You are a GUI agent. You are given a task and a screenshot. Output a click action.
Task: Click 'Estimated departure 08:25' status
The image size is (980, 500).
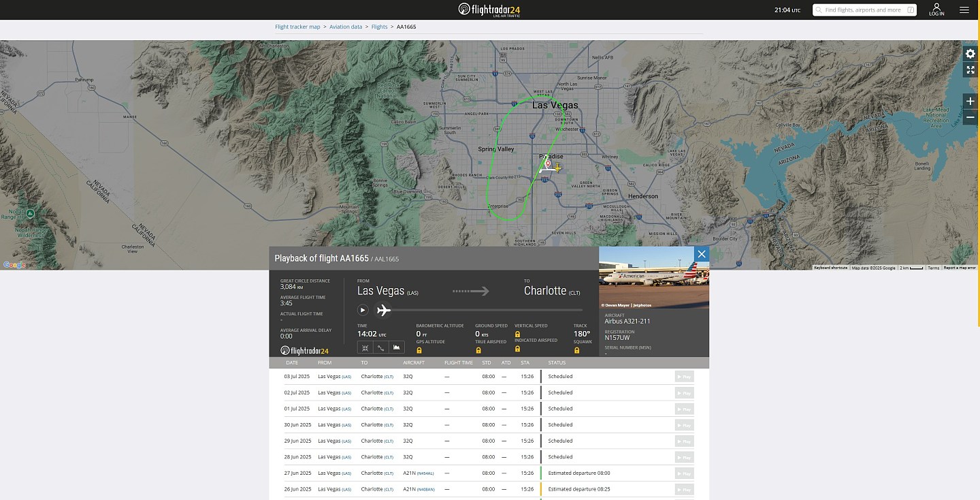pos(579,489)
